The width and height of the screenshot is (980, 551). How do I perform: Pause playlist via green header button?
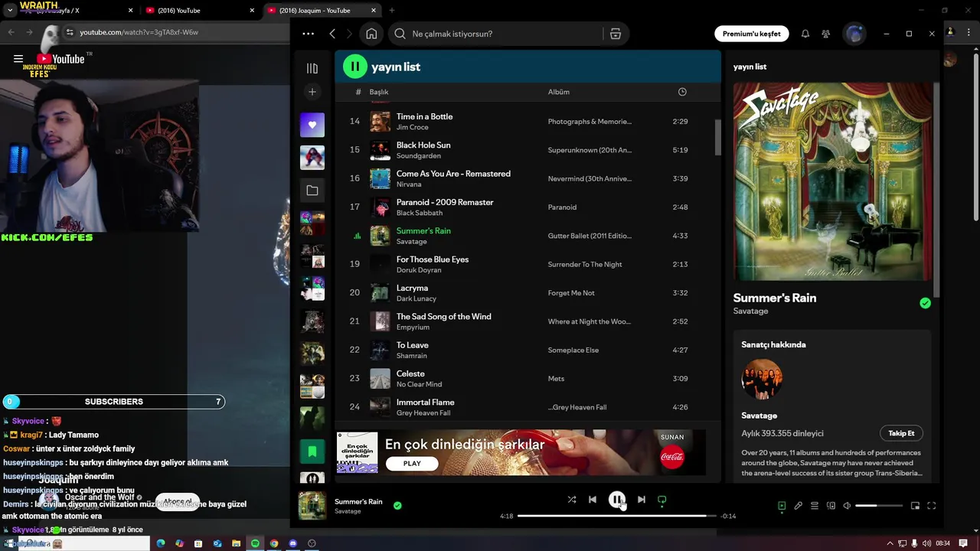(x=355, y=67)
